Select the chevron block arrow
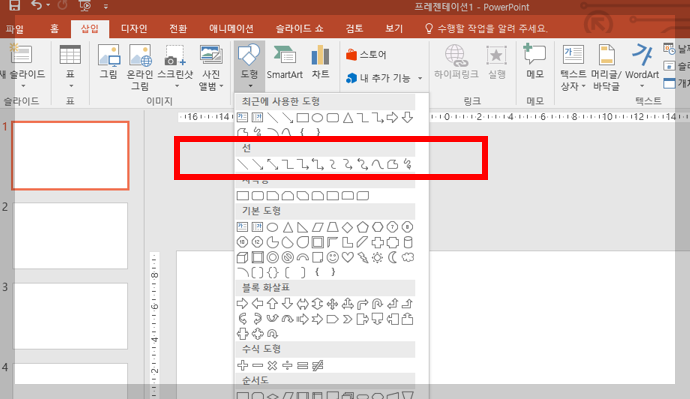Viewport: 690px width, 399px height. 348,319
